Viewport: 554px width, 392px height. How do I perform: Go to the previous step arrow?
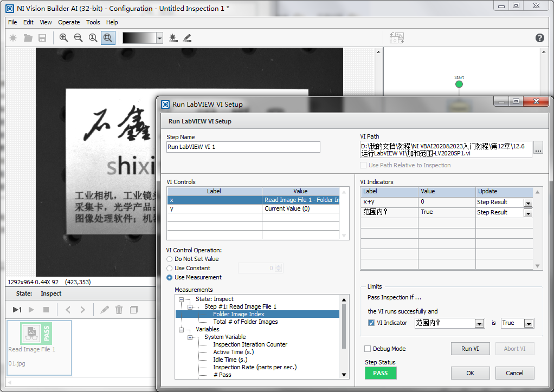click(68, 310)
